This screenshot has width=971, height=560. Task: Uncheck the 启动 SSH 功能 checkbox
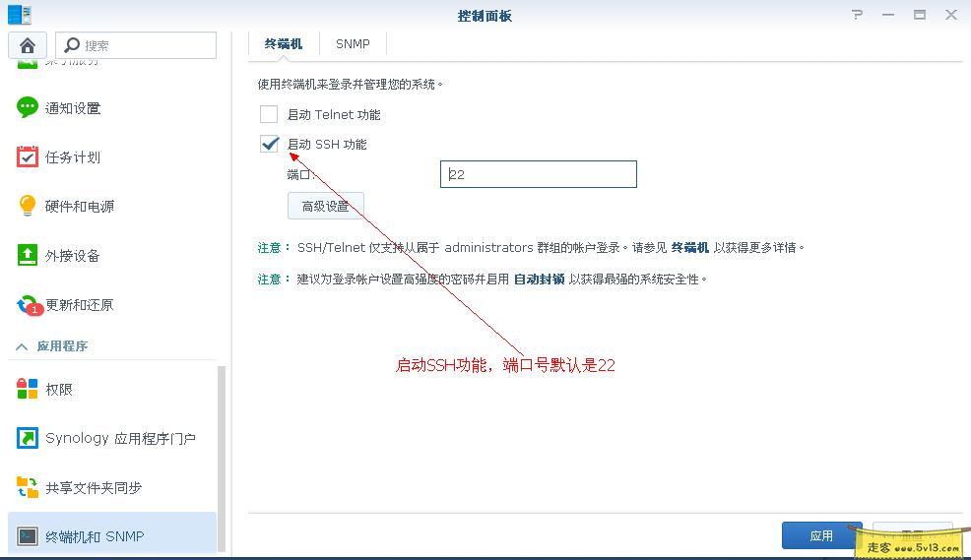[269, 144]
